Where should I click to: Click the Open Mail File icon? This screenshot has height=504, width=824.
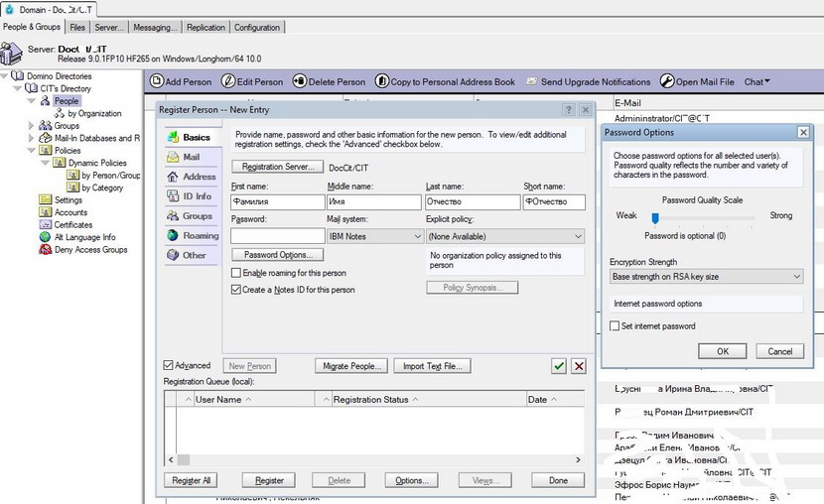pyautogui.click(x=667, y=82)
